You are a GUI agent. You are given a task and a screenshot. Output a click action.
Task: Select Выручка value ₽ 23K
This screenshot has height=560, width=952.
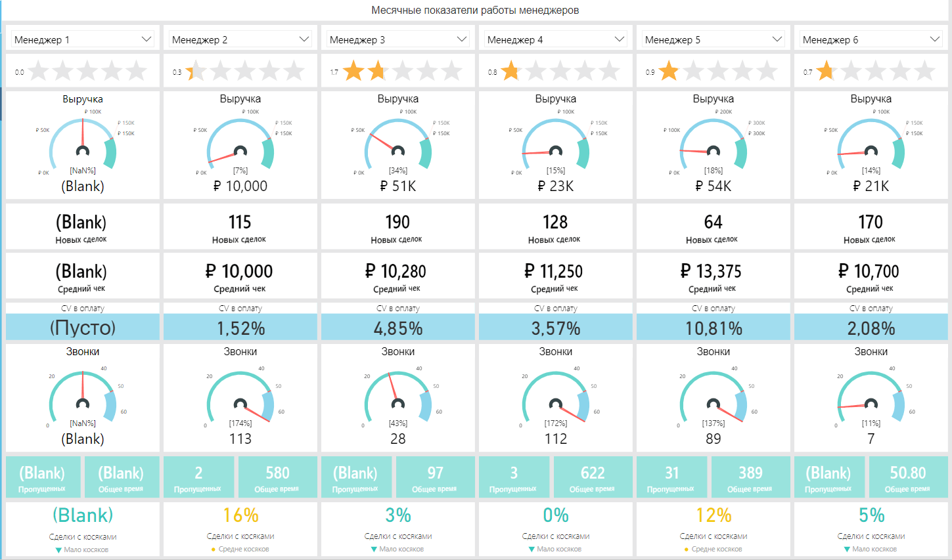click(556, 186)
